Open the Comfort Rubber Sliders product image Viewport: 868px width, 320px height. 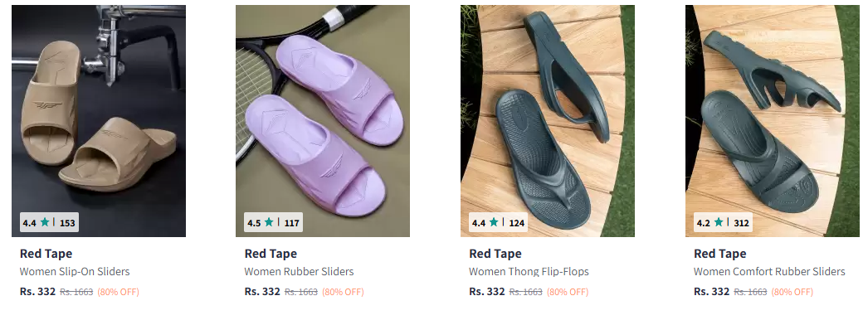click(773, 121)
